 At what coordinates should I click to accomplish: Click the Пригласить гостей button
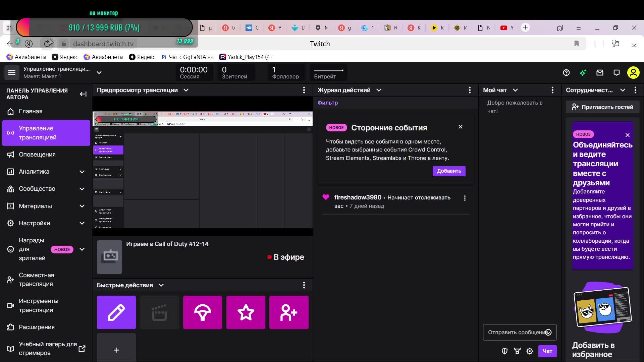(x=602, y=107)
